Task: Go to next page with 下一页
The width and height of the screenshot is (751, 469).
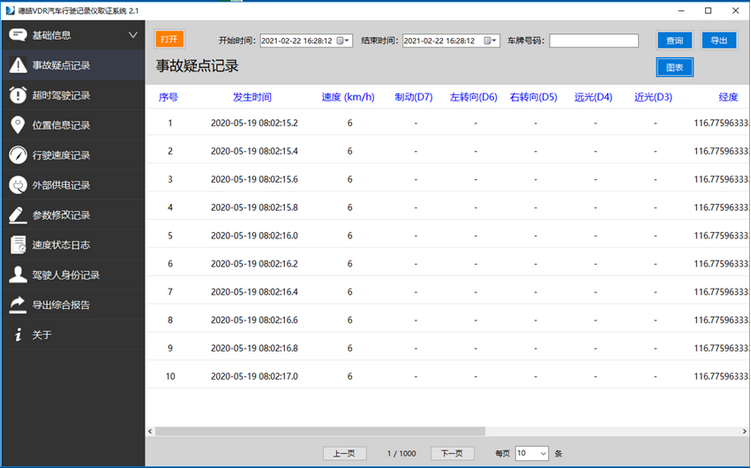Action: point(452,453)
